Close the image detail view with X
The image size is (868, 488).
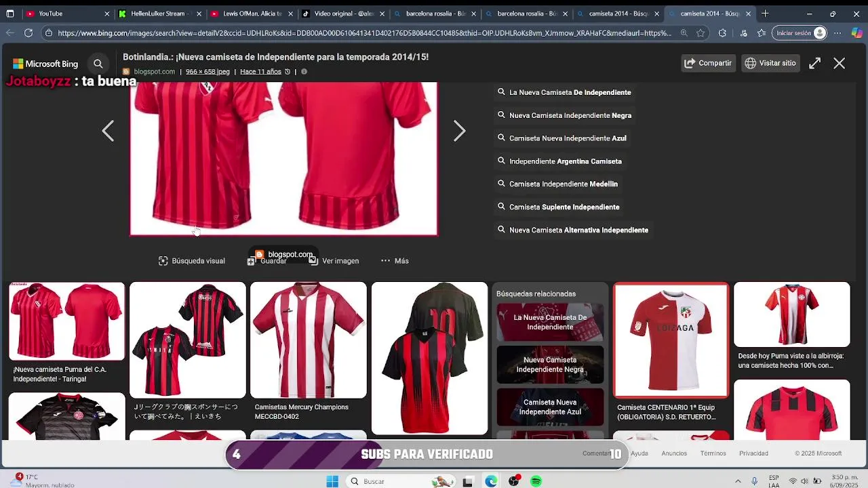(x=840, y=63)
